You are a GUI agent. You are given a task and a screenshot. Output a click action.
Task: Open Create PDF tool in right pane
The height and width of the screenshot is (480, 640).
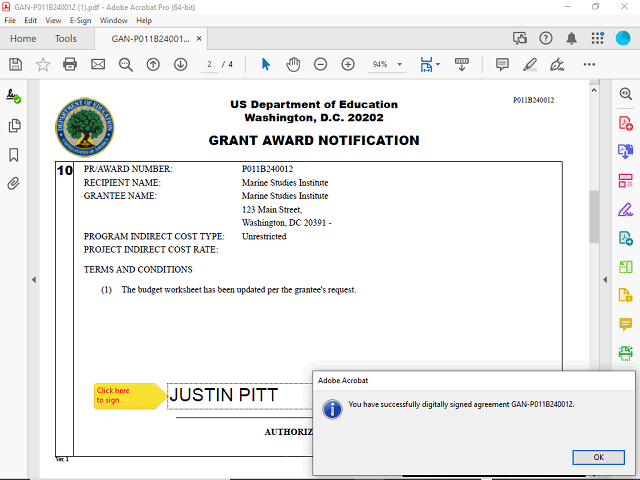point(626,123)
